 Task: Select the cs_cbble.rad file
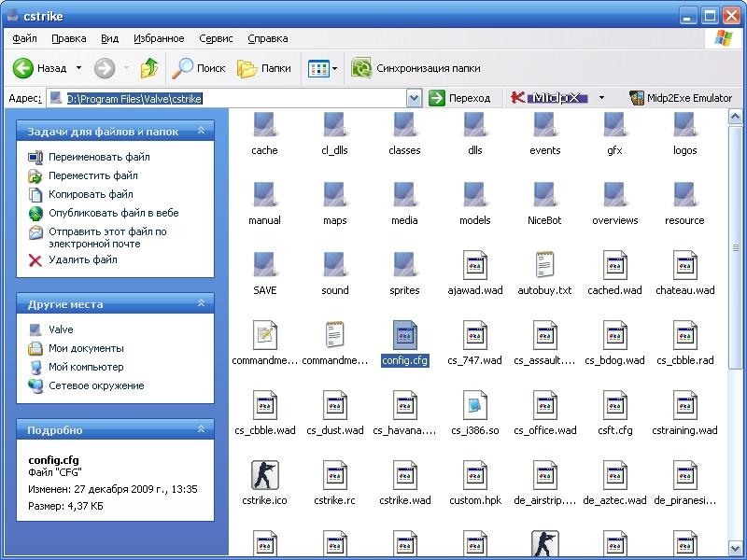pyautogui.click(x=685, y=343)
